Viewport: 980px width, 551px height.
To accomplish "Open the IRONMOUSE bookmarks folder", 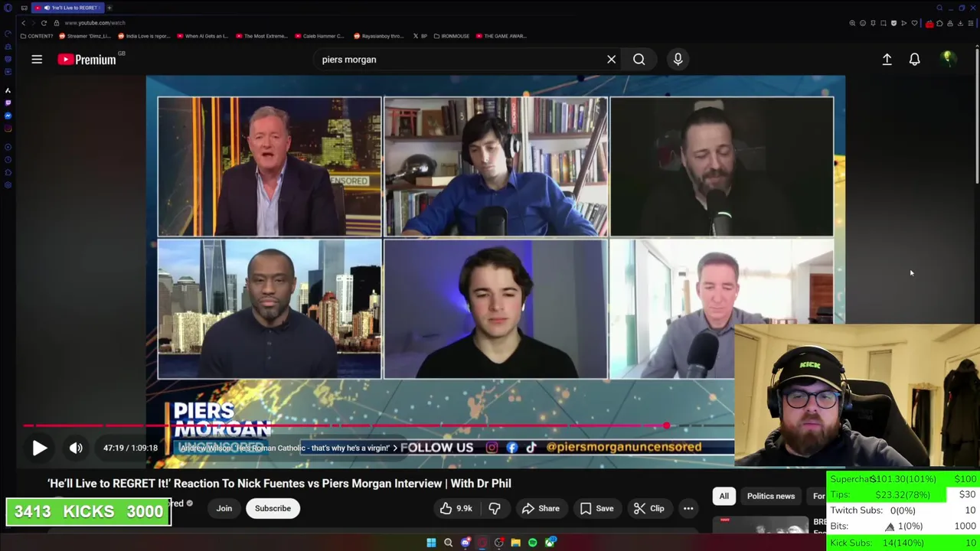I will coord(452,36).
